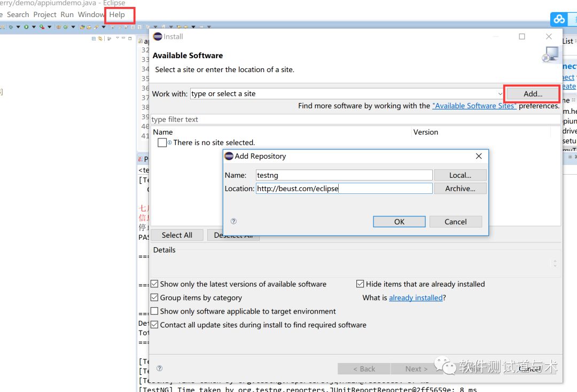Image resolution: width=577 pixels, height=392 pixels.
Task: Disable Hide items that are already installed
Action: (x=361, y=284)
